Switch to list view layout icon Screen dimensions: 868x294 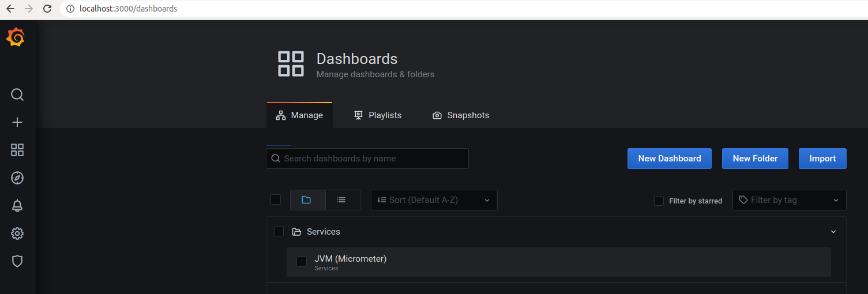[341, 200]
